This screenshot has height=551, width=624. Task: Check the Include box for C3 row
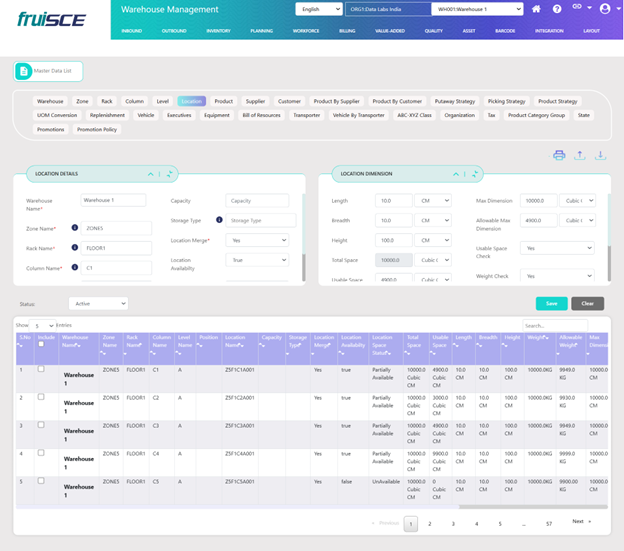(x=41, y=425)
